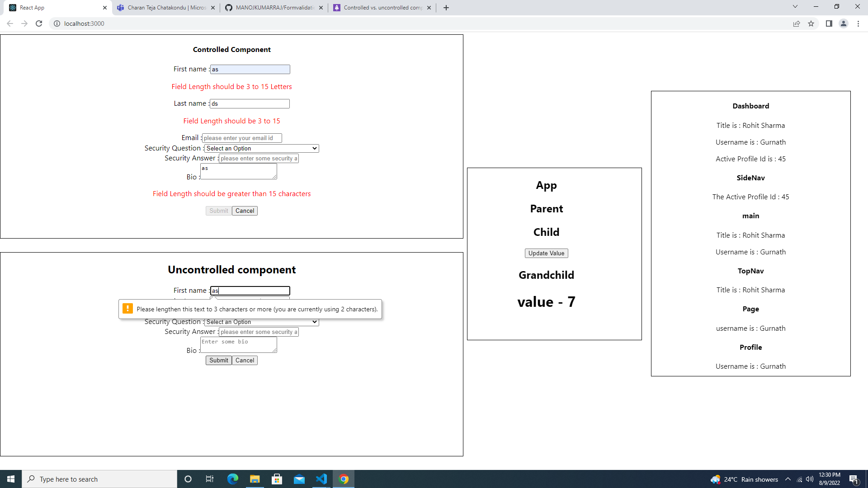Image resolution: width=868 pixels, height=488 pixels.
Task: Open the tab search chevron
Action: pyautogui.click(x=794, y=6)
